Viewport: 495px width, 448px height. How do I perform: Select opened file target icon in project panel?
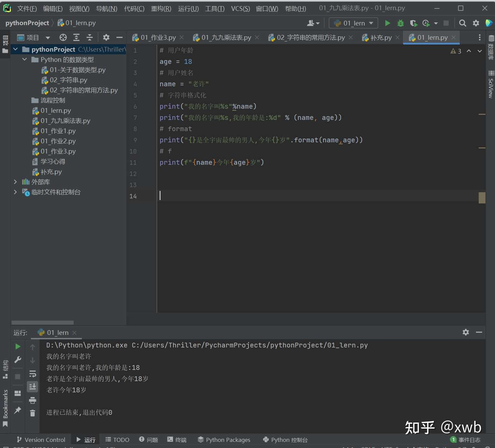63,37
